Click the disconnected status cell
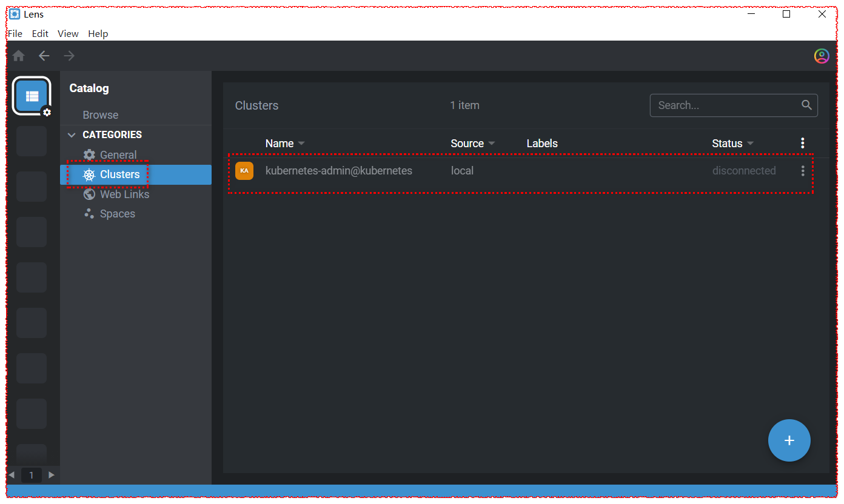844x504 pixels. coord(744,171)
